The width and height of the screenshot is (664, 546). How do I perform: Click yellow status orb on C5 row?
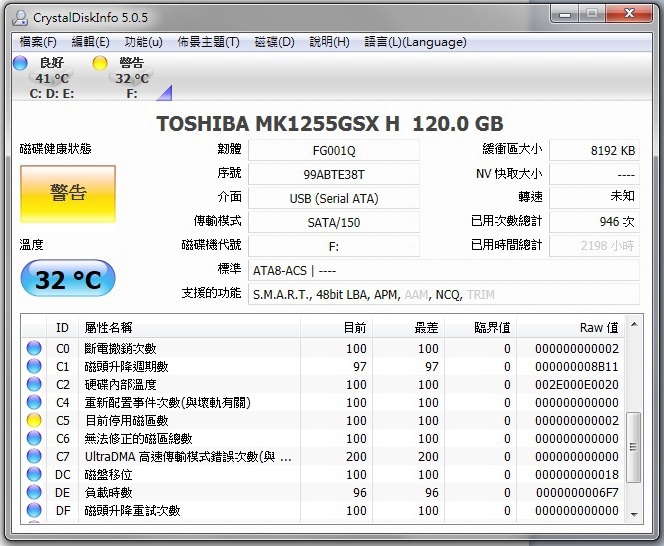(x=34, y=421)
